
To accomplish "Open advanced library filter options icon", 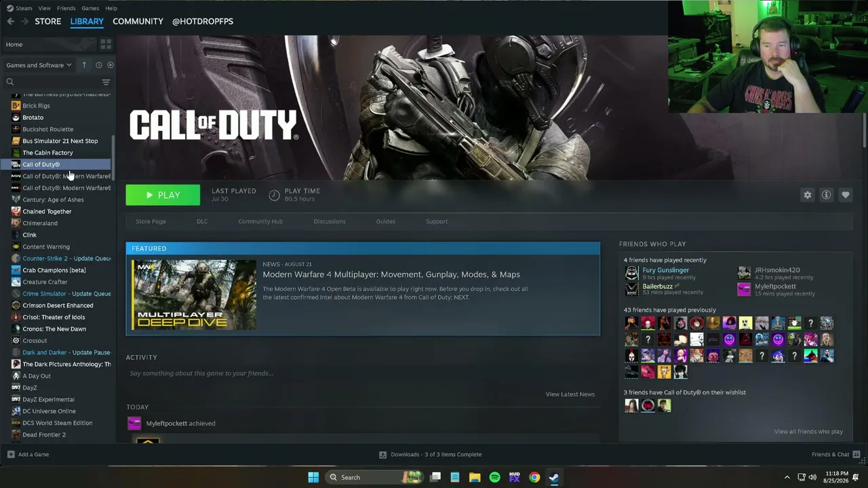I will (106, 82).
